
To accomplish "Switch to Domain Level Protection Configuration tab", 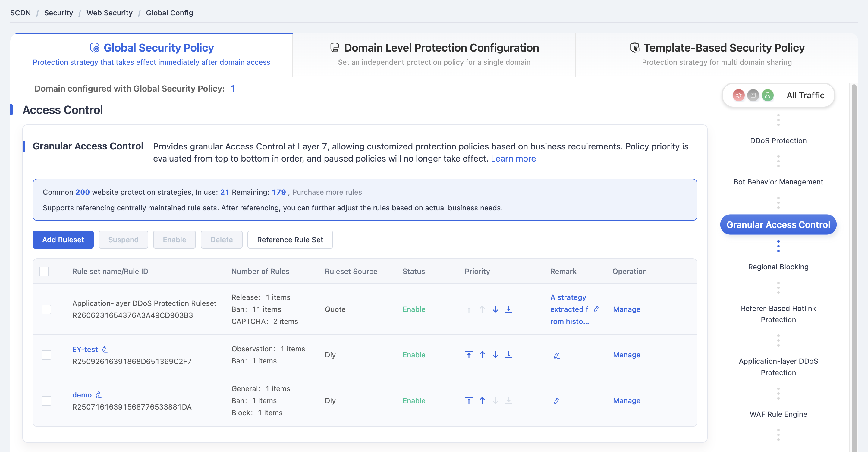I will [434, 54].
